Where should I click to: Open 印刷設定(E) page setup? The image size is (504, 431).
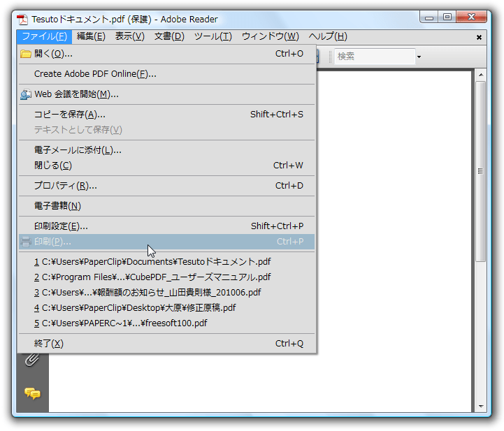pos(166,226)
